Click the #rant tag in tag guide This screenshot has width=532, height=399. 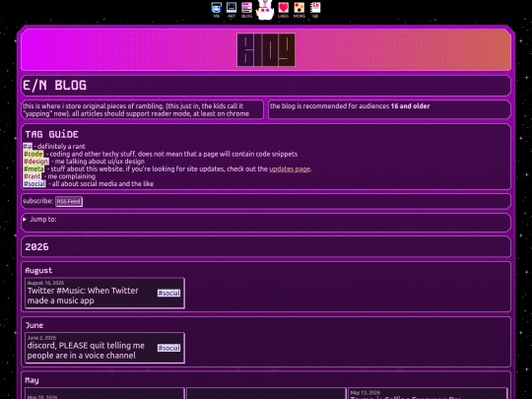[33, 176]
